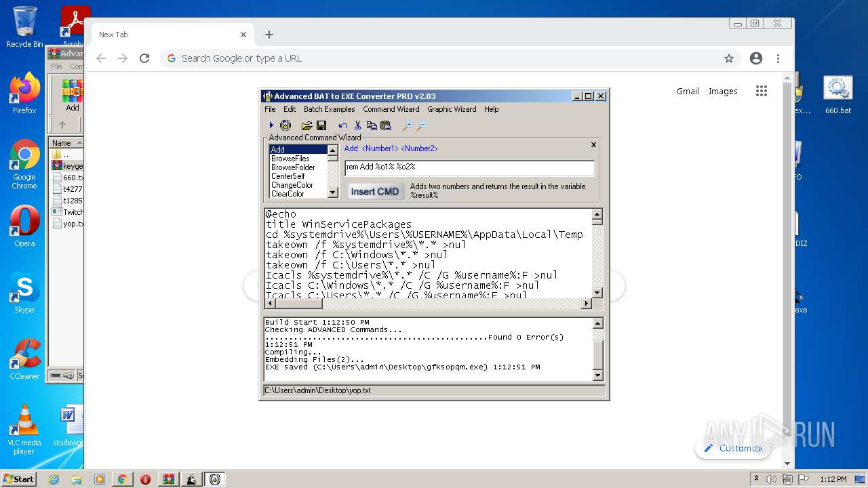This screenshot has height=488, width=868.
Task: Open the Recycle Bin desktop icon
Action: (24, 27)
